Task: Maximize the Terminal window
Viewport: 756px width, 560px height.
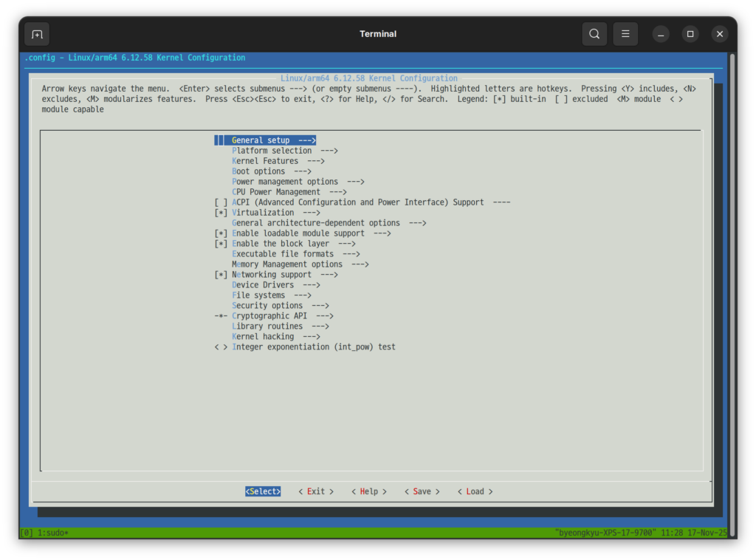Action: 690,34
